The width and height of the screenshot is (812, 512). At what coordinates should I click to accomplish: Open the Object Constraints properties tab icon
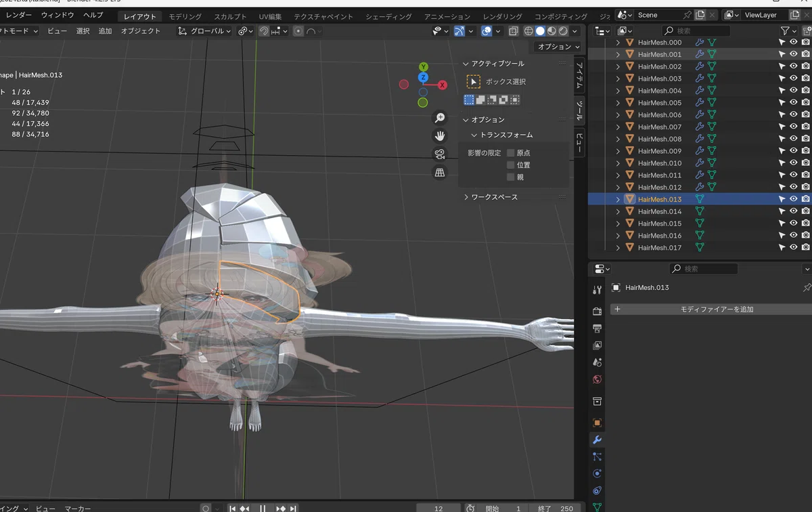tap(597, 490)
